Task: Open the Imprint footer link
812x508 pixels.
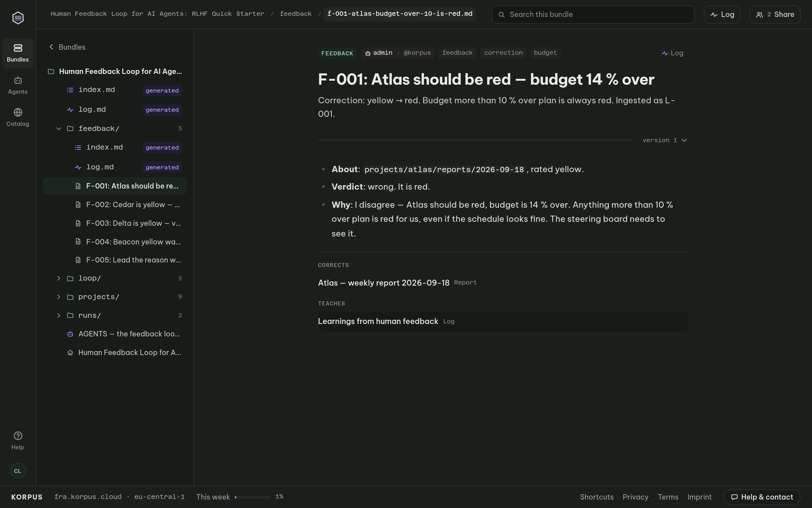Action: (699, 497)
